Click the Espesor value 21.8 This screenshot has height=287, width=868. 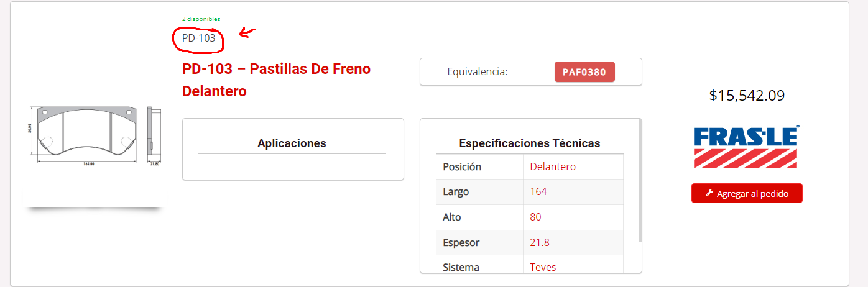(x=540, y=242)
